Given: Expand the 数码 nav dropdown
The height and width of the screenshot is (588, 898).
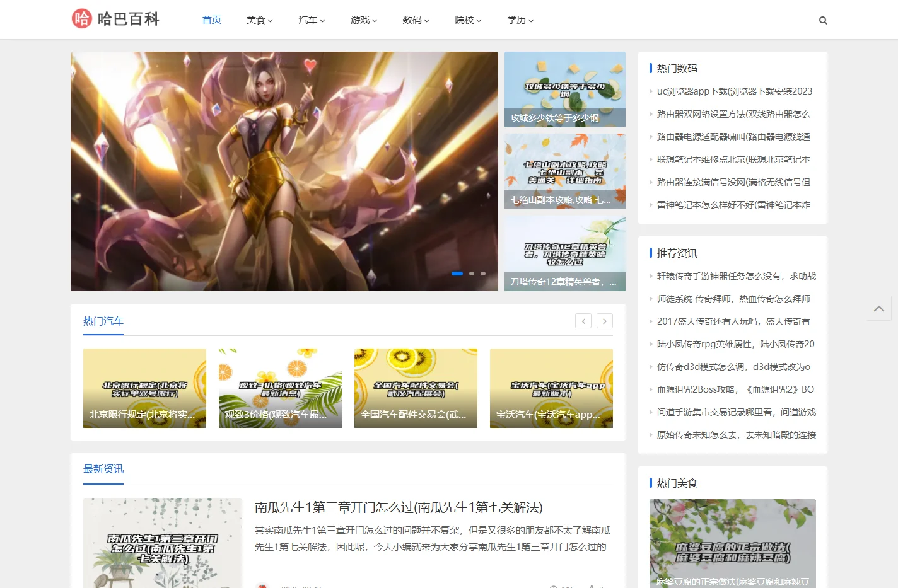Looking at the screenshot, I should (416, 20).
